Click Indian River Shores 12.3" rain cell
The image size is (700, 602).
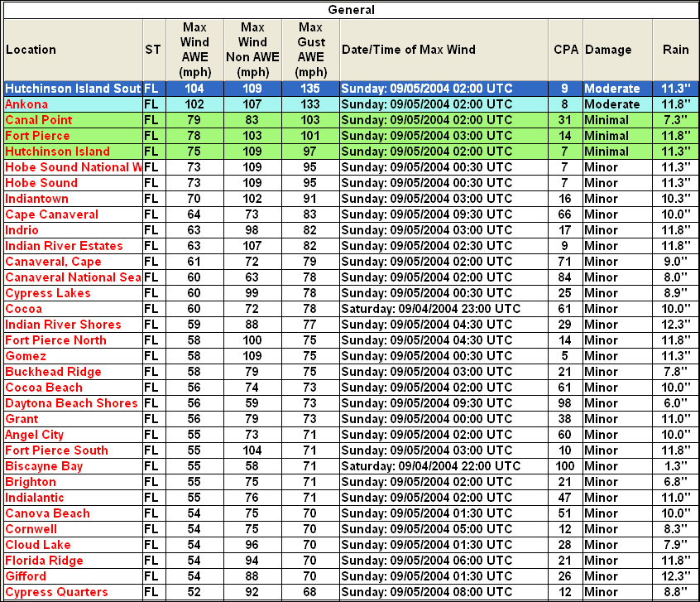pos(675,325)
